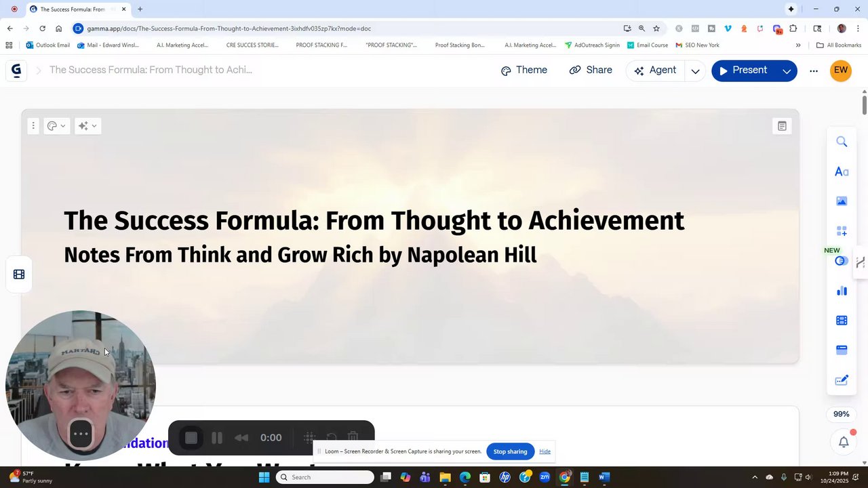Image resolution: width=868 pixels, height=488 pixels.
Task: Show hidden system tray icons
Action: (755, 477)
